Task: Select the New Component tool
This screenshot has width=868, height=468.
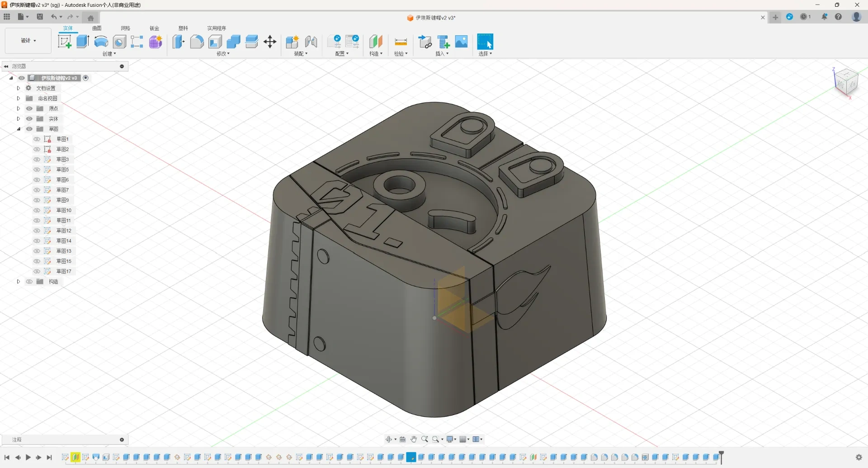Action: [x=292, y=42]
